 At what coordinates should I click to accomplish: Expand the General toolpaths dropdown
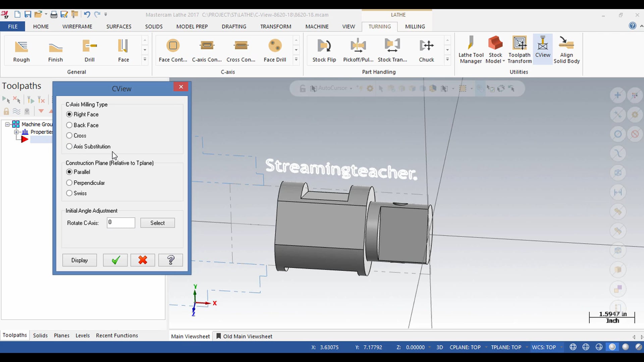click(145, 61)
